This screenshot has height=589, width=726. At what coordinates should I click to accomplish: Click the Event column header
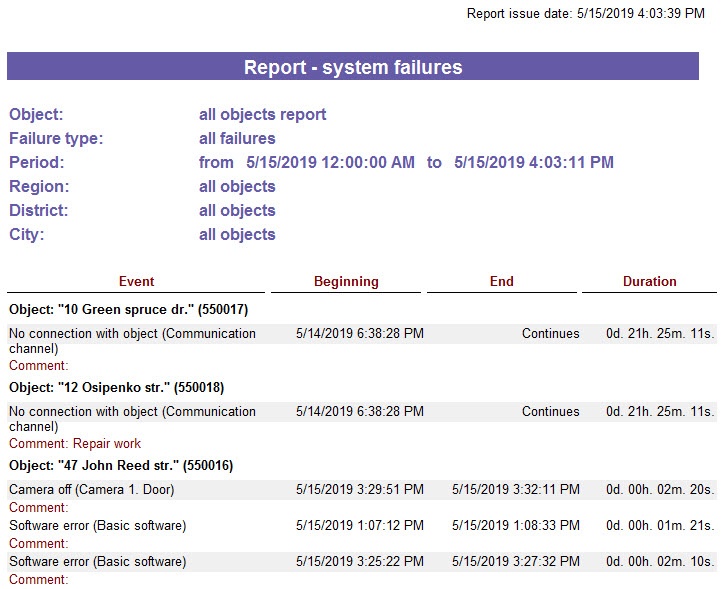pos(136,282)
